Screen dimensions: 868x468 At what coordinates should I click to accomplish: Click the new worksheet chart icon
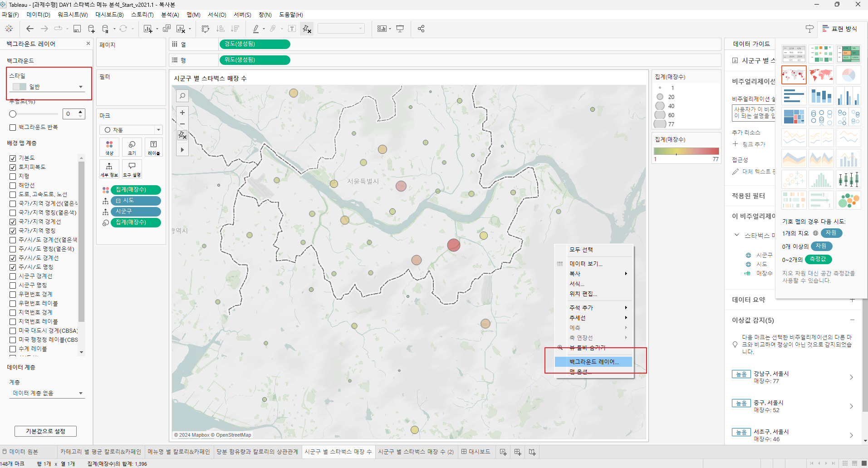coord(148,29)
